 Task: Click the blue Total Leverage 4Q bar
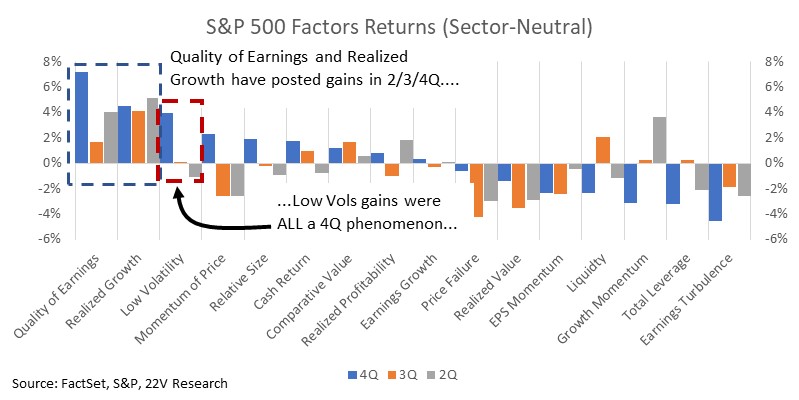coord(673,183)
